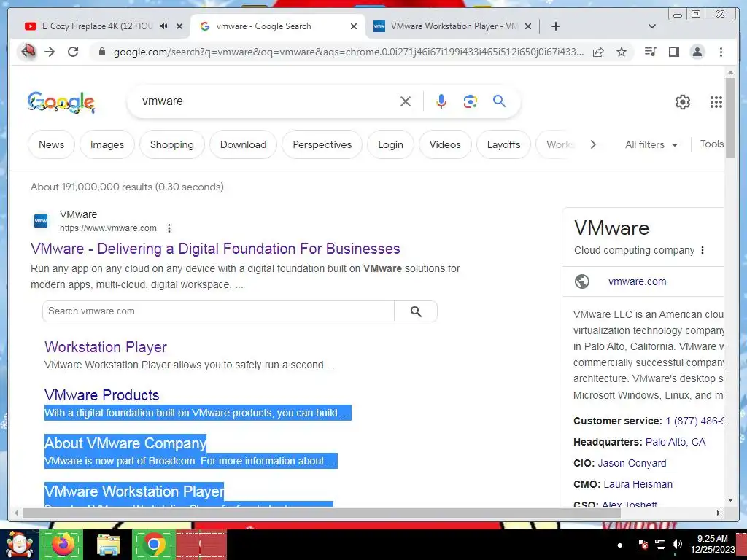Open more options for the vmware.com result
The image size is (747, 560).
pos(169,228)
